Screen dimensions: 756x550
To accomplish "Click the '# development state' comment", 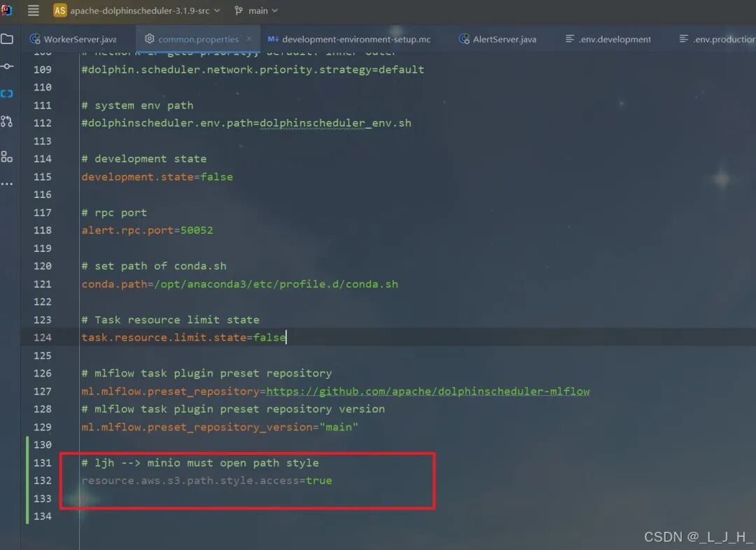I will click(143, 159).
